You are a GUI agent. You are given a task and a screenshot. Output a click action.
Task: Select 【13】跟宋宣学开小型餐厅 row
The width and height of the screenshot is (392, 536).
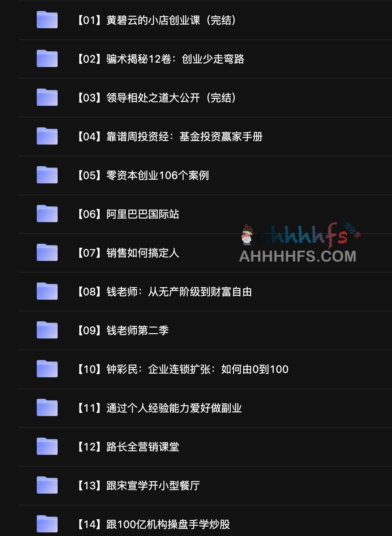(x=205, y=485)
